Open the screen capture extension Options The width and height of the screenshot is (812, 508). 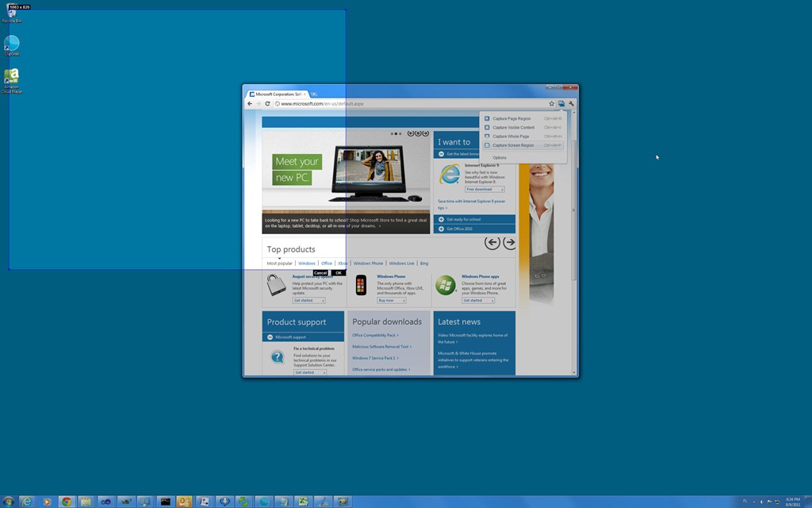pyautogui.click(x=499, y=158)
